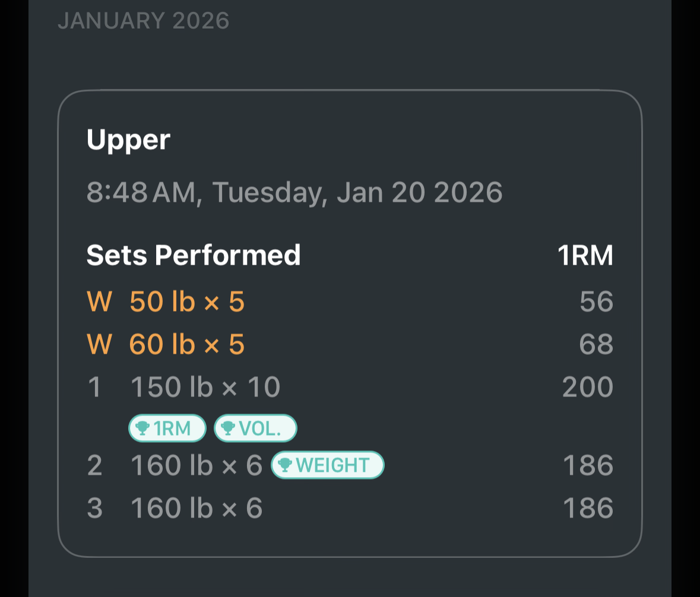Tap the 186 value next to set 3

(x=587, y=507)
